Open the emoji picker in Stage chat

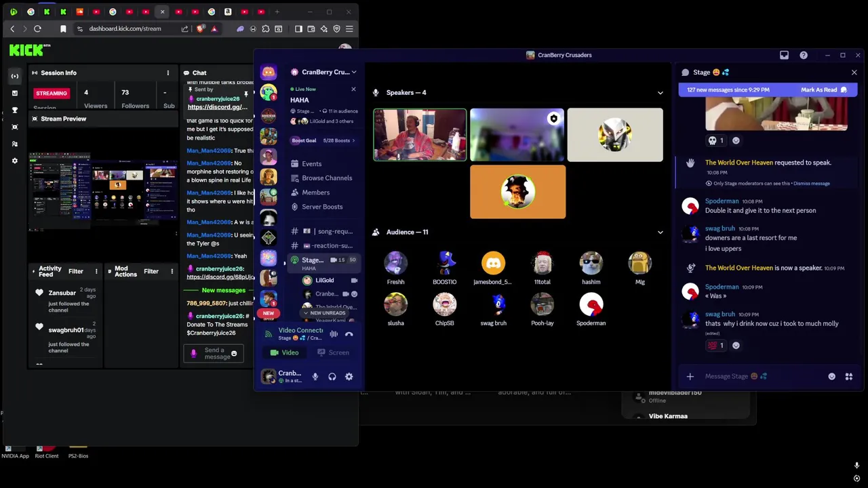pos(831,377)
